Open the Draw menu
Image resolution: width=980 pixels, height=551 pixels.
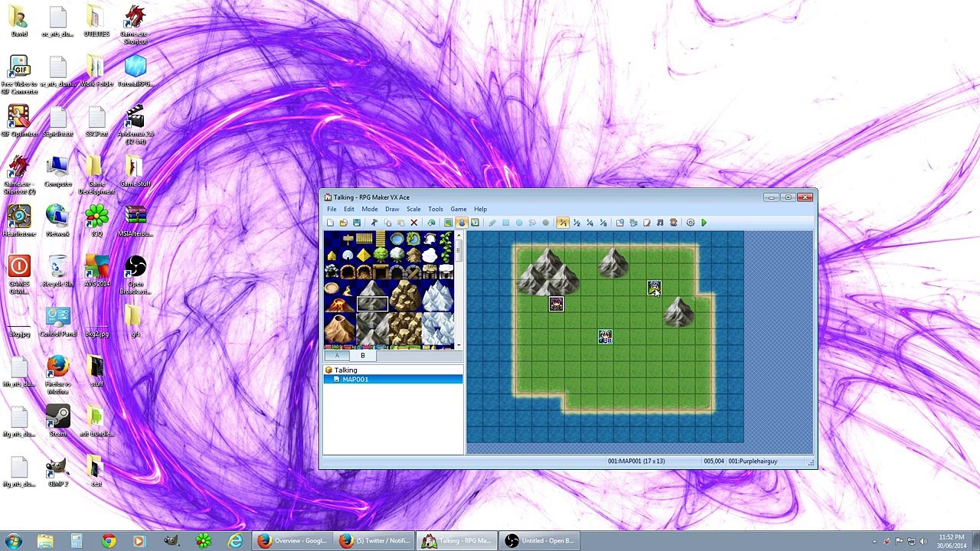point(392,209)
